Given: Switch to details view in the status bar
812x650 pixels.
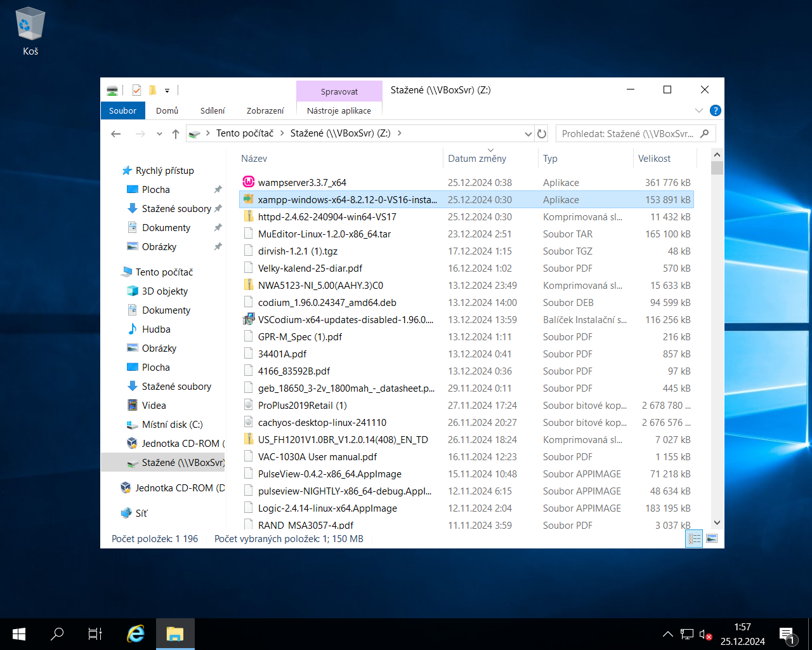Looking at the screenshot, I should (x=694, y=538).
